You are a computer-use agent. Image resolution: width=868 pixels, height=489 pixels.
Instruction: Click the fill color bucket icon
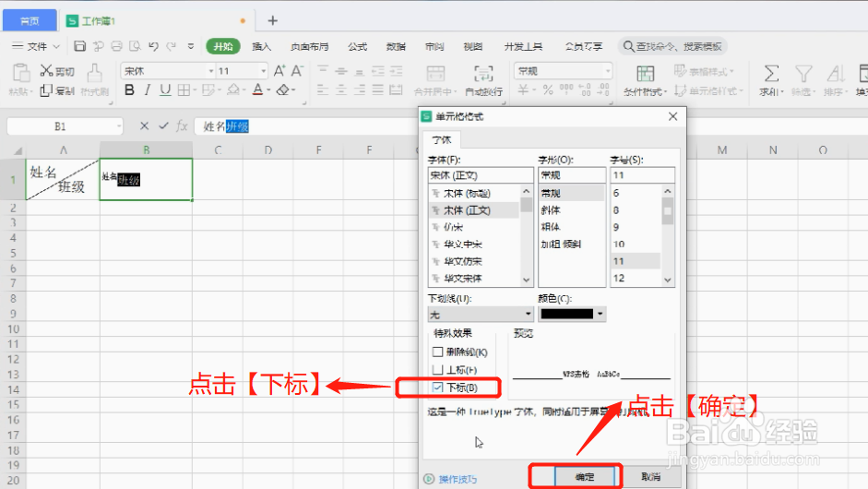[x=233, y=89]
